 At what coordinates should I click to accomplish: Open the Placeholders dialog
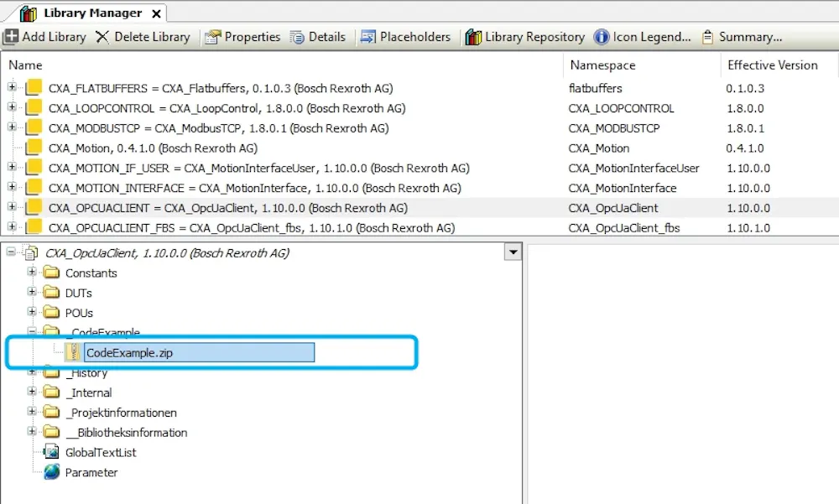[405, 37]
